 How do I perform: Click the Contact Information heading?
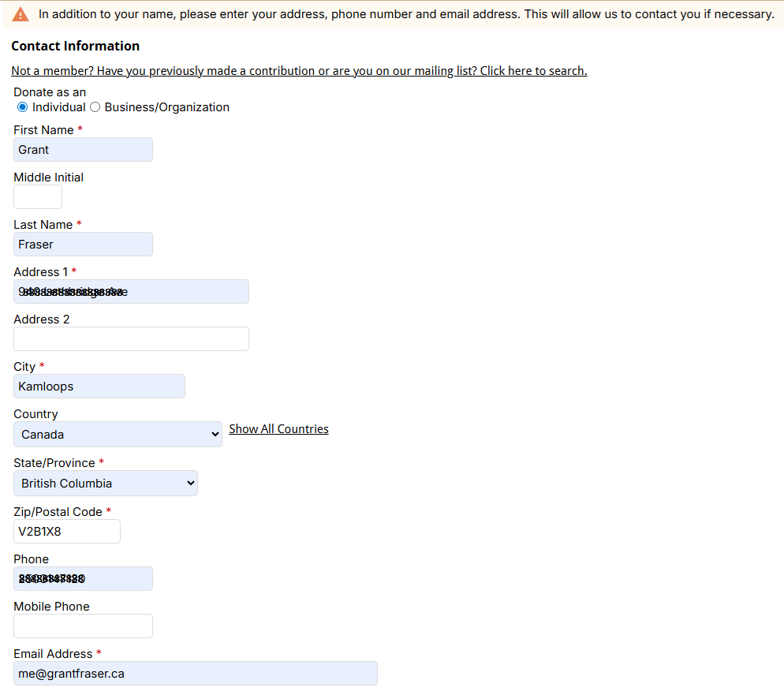(x=76, y=46)
